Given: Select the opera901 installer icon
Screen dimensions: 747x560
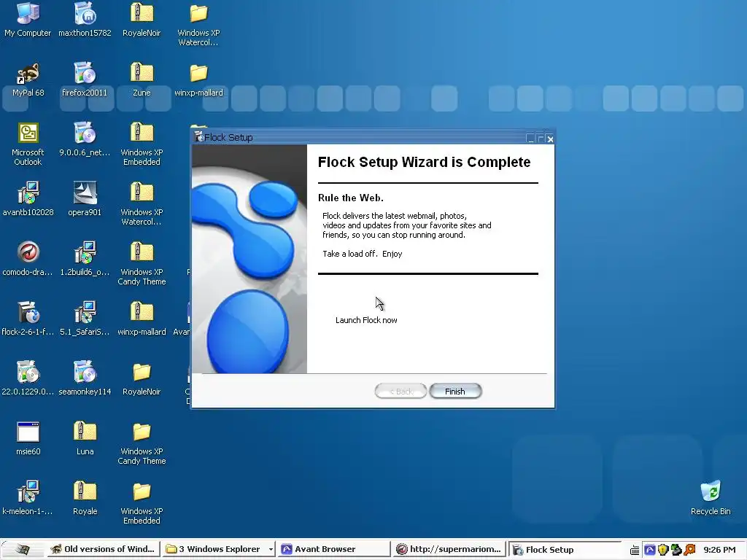Looking at the screenshot, I should click(85, 199).
